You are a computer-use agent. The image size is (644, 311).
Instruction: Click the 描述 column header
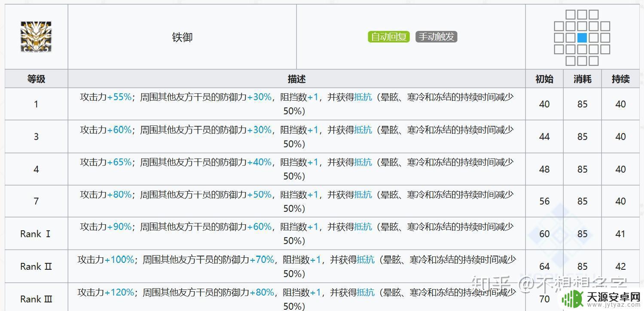[296, 79]
